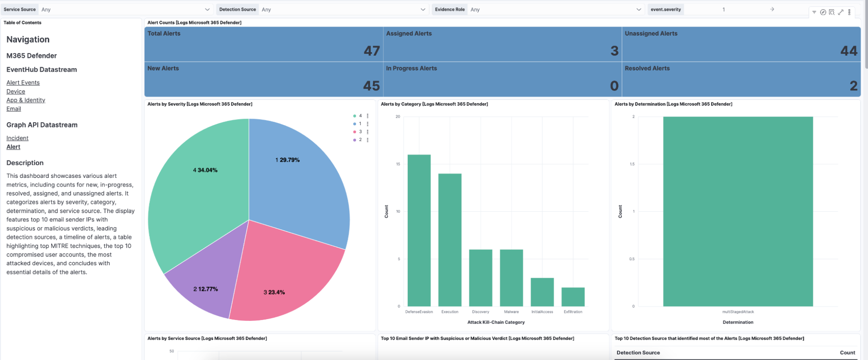Click the arrow beside event.severity value

pyautogui.click(x=772, y=9)
